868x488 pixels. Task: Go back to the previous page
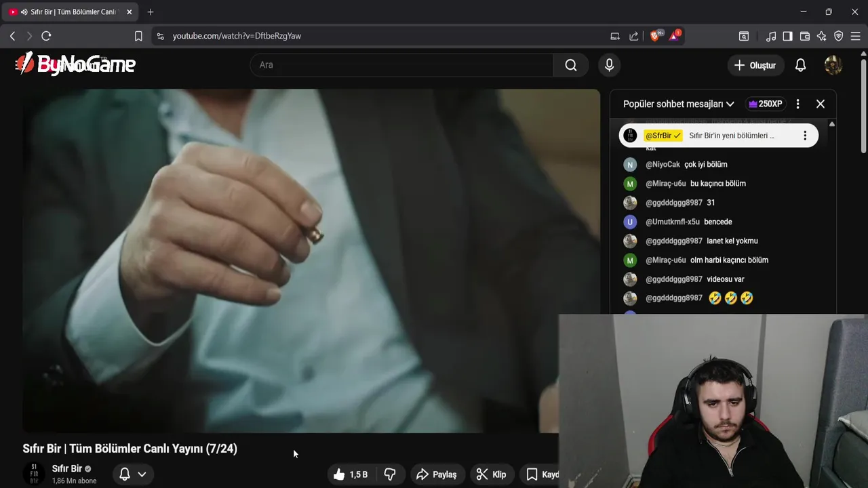(x=12, y=36)
